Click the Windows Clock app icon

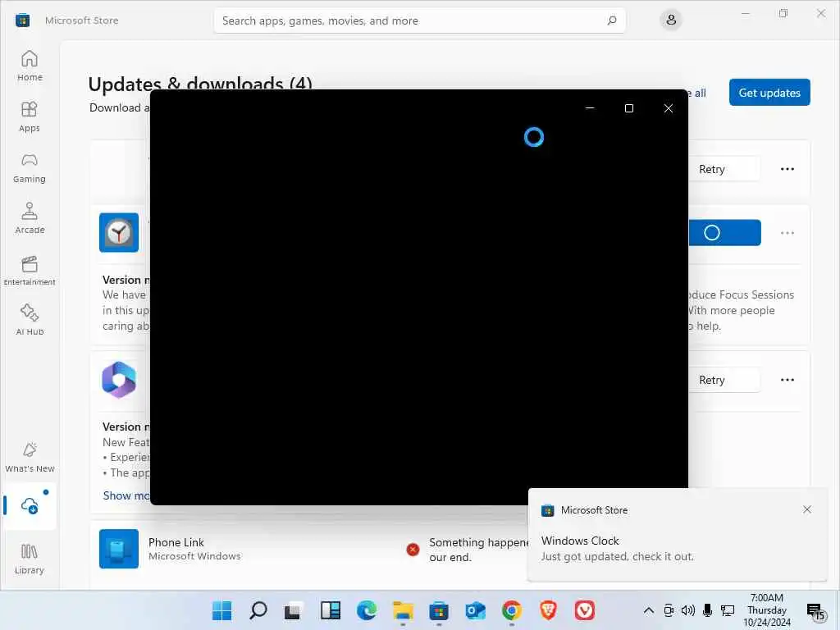coord(119,232)
